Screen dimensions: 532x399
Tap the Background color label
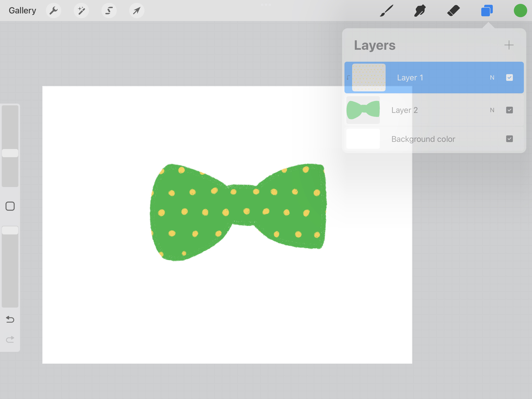tap(423, 139)
